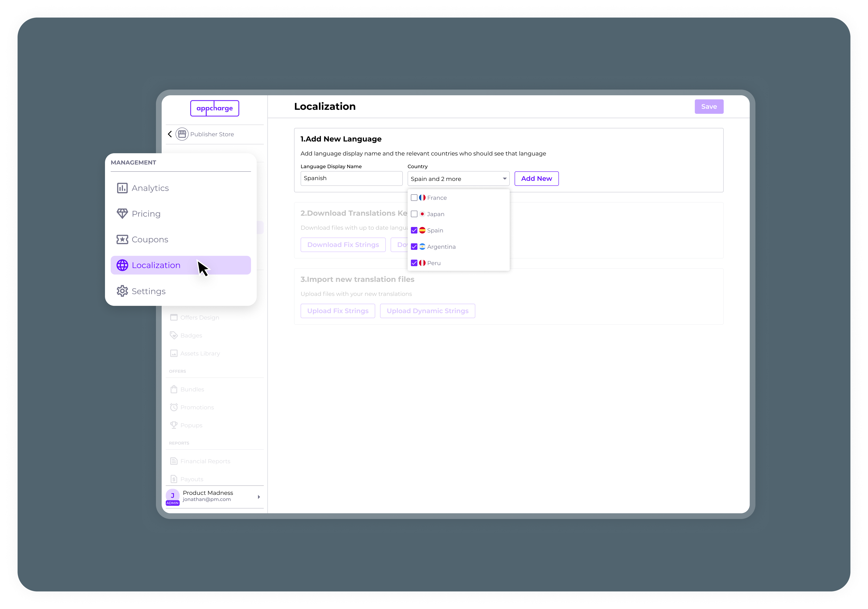Uncheck the Peru checkbox
The width and height of the screenshot is (868, 609).
click(414, 263)
